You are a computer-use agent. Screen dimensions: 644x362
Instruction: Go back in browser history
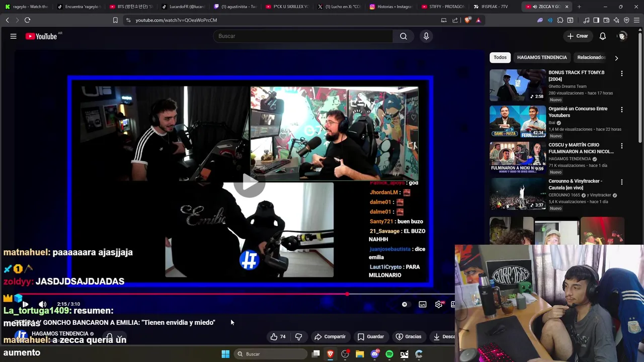[x=7, y=20]
